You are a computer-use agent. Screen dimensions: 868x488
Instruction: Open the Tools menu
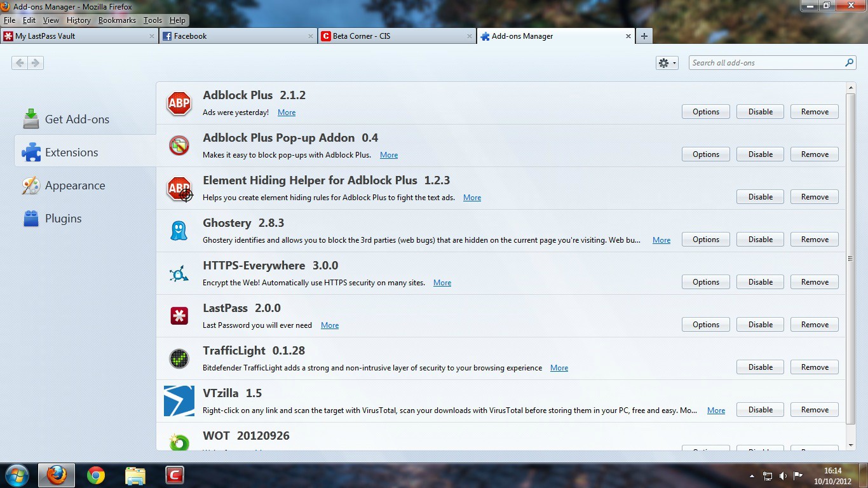(153, 20)
